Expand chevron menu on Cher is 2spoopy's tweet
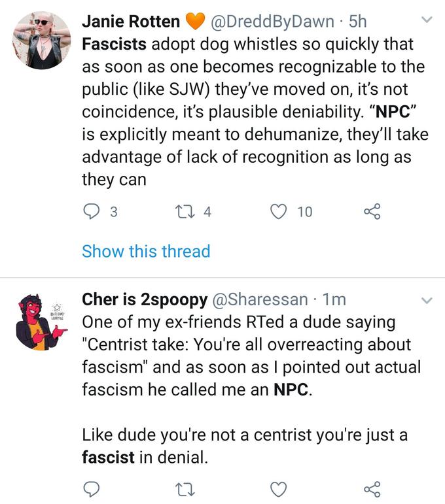Image resolution: width=445 pixels, height=504 pixels. 427,301
